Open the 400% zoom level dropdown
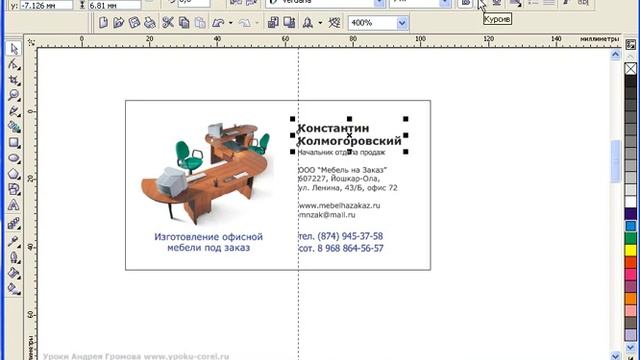The width and height of the screenshot is (640, 360). pos(402,23)
